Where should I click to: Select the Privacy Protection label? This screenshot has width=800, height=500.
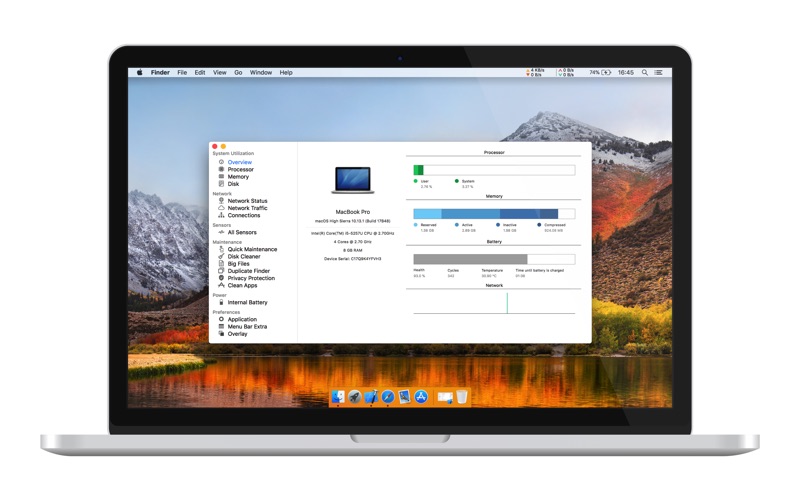(x=251, y=278)
